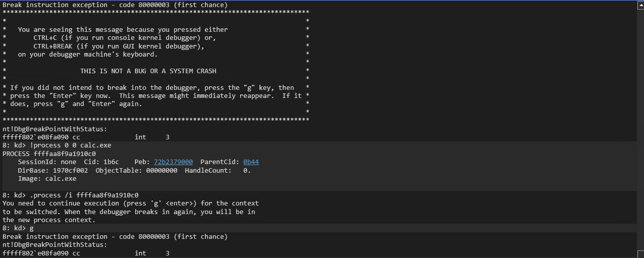This screenshot has height=258, width=644.
Task: Click the scroll up arrow button
Action: coord(639,5)
